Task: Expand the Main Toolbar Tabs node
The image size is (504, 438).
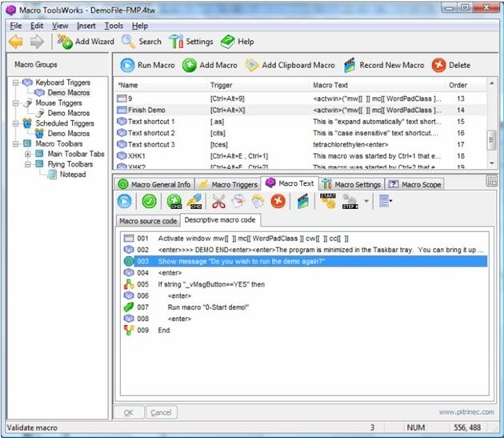Action: [x=29, y=154]
